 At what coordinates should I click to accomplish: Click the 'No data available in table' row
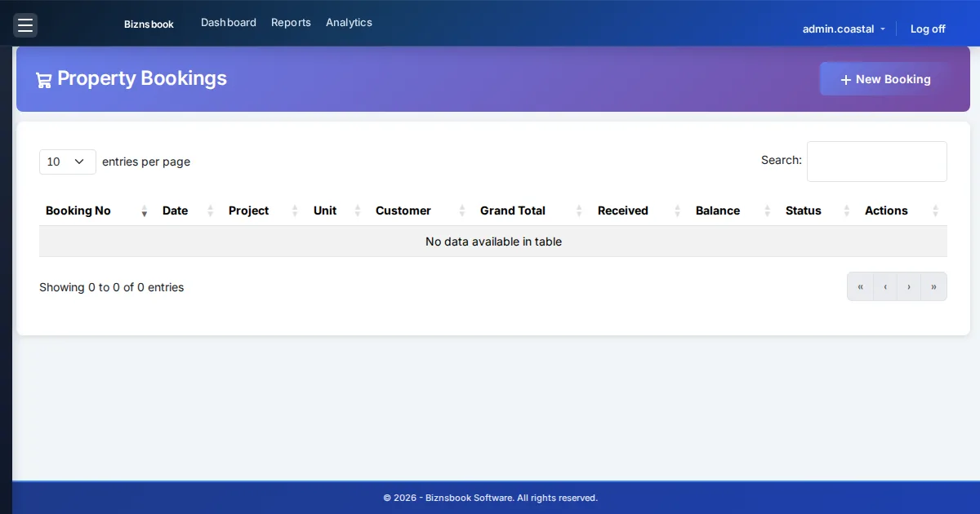tap(493, 241)
